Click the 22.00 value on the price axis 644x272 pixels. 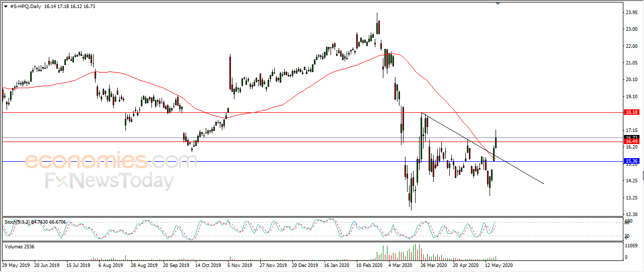pyautogui.click(x=631, y=46)
